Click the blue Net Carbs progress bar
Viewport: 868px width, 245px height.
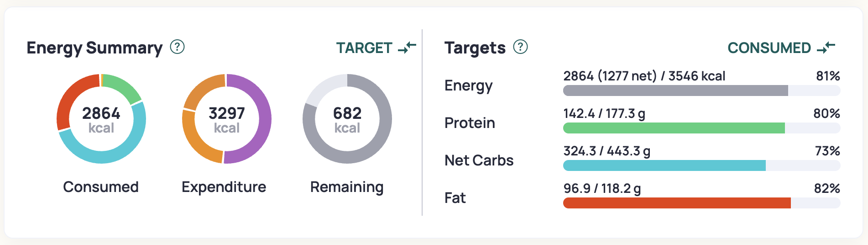701,165
